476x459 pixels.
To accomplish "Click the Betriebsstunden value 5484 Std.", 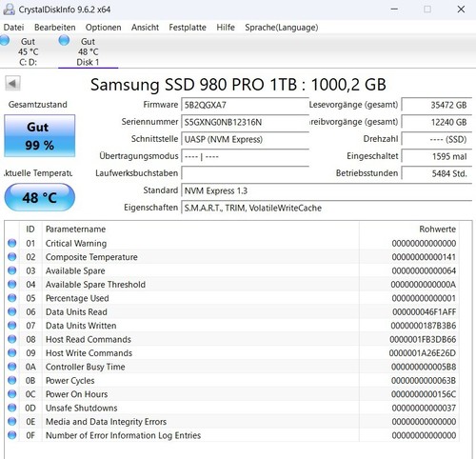I will [x=437, y=173].
